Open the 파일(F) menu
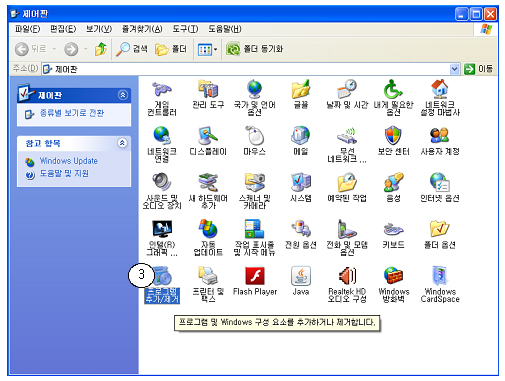Image resolution: width=505 pixels, height=381 pixels. tap(28, 29)
